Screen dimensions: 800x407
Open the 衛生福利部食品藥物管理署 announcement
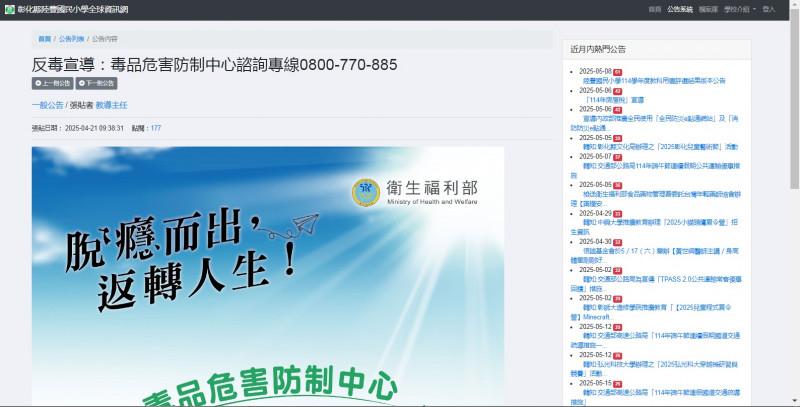coord(656,199)
